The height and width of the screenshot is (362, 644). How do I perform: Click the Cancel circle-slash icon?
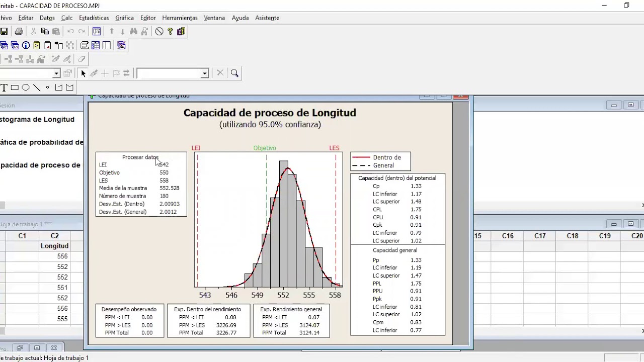click(159, 31)
